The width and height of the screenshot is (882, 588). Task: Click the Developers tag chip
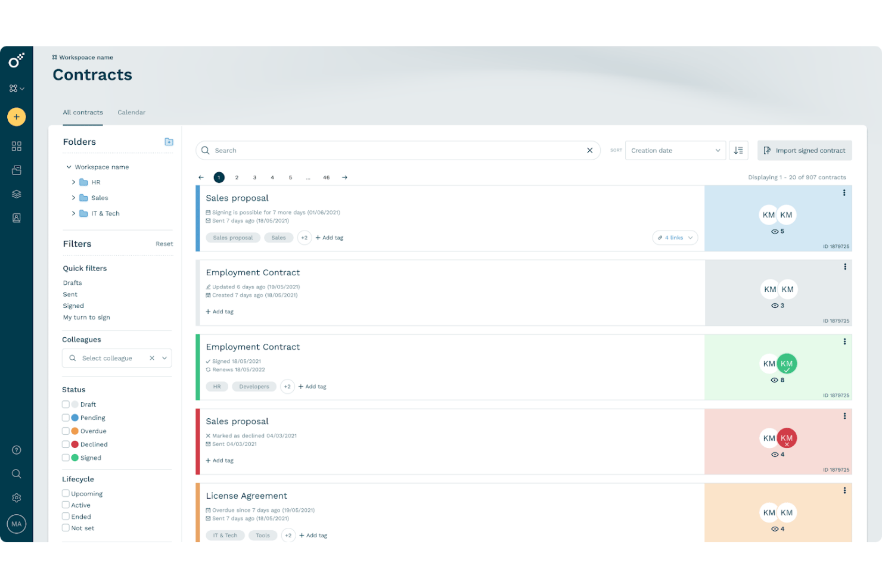point(254,387)
